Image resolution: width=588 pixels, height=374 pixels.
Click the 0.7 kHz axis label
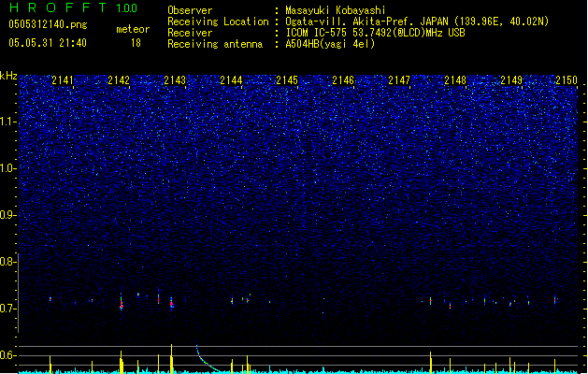click(7, 309)
